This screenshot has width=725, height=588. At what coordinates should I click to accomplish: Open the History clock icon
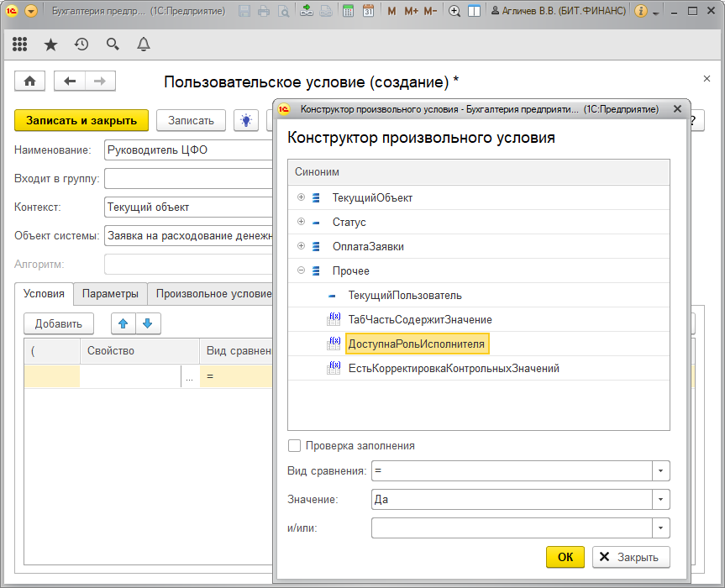[81, 45]
